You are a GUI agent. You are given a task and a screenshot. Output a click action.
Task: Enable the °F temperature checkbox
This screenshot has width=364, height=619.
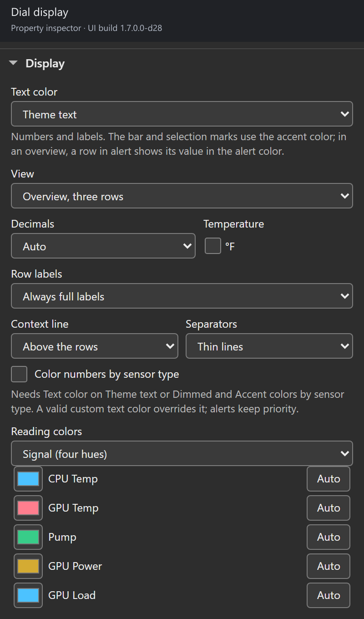click(x=212, y=246)
